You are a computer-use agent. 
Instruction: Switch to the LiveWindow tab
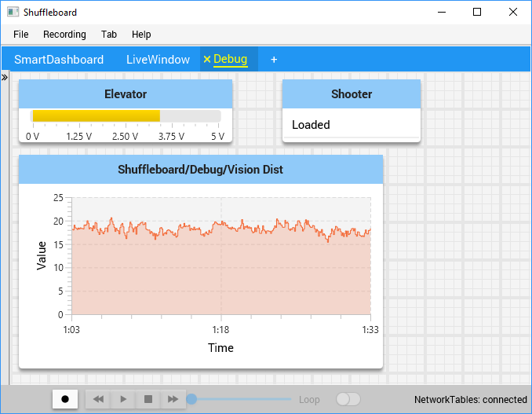pyautogui.click(x=158, y=60)
